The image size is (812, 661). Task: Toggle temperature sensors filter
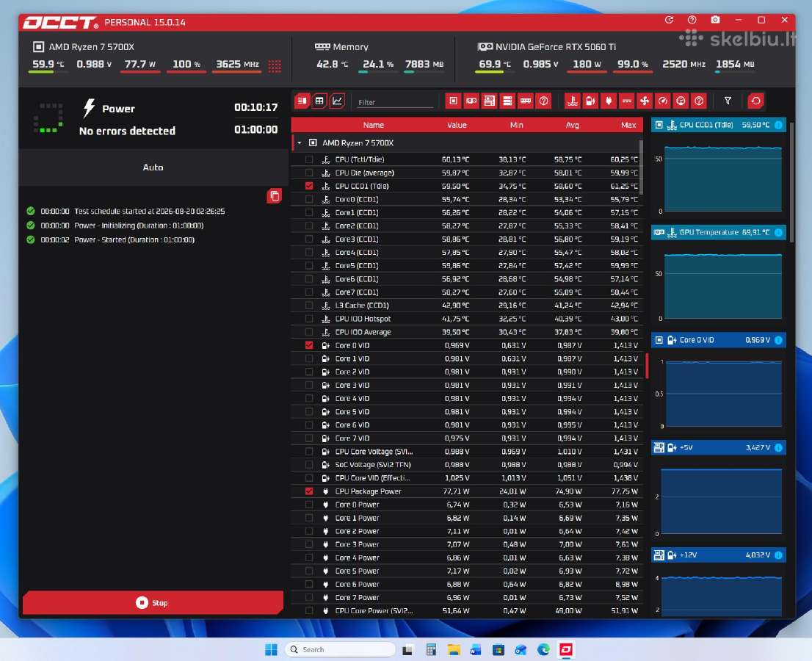pyautogui.click(x=572, y=101)
